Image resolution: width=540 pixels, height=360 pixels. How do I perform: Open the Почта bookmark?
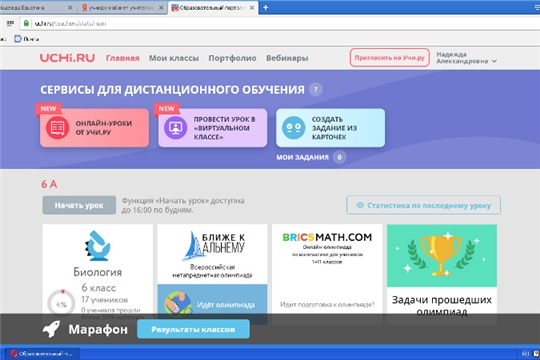point(27,39)
